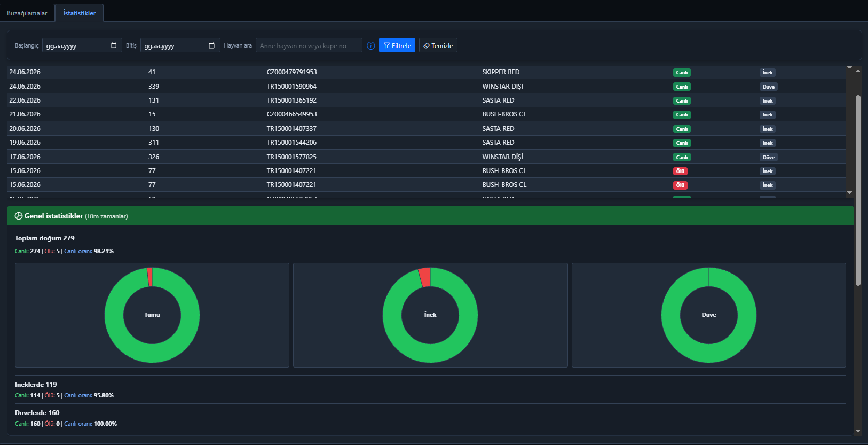Click ear tag CZ000466549953
The height and width of the screenshot is (445, 868).
tap(292, 114)
